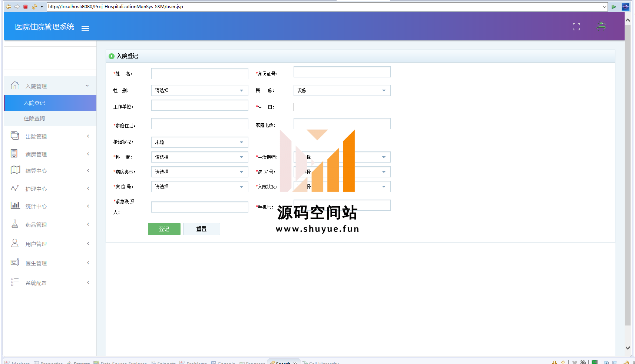The image size is (635, 364).
Task: Click the 出院管理 sidebar icon
Action: point(15,136)
